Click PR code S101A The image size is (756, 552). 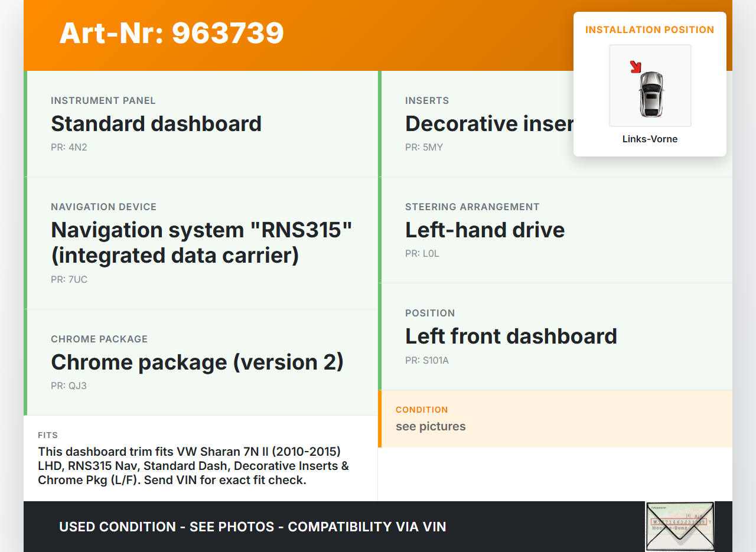point(426,360)
